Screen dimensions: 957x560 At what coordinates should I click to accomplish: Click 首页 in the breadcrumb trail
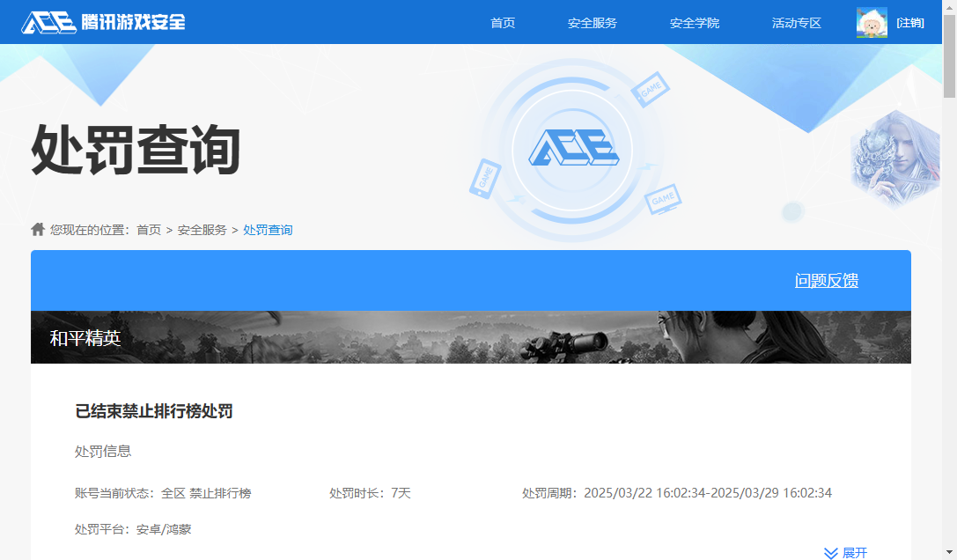point(149,229)
